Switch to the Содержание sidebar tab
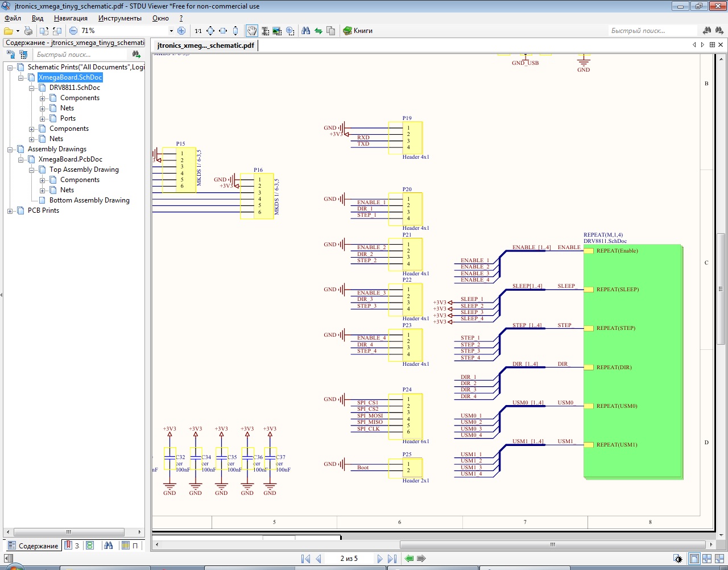Image resolution: width=728 pixels, height=570 pixels. pos(33,546)
